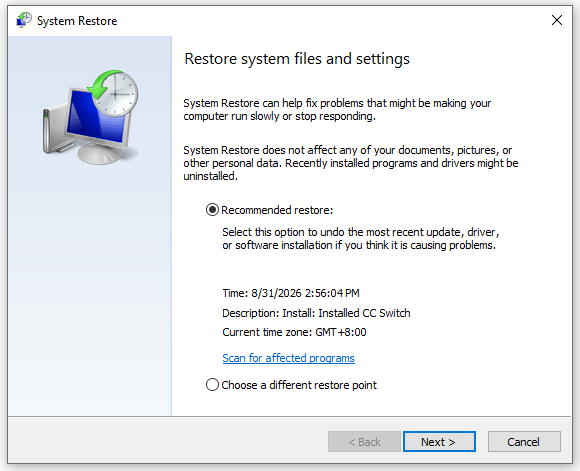580x471 pixels.
Task: Close the System Restore dialog
Action: tap(557, 20)
